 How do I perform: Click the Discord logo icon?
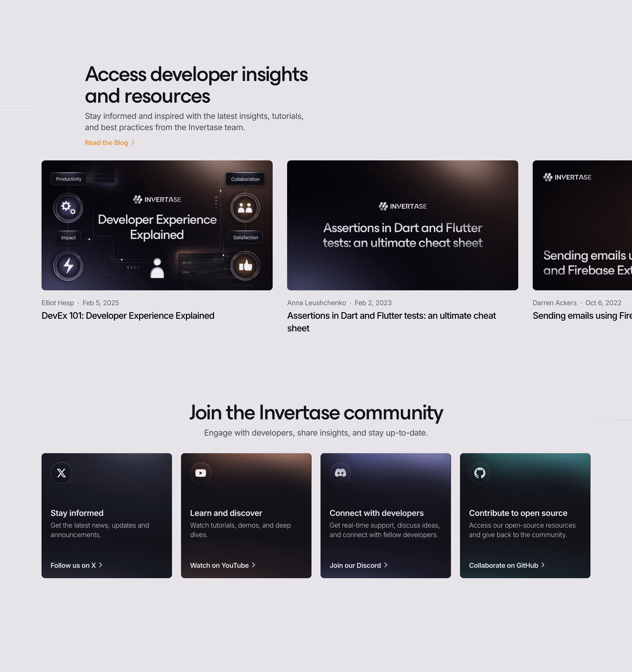340,473
